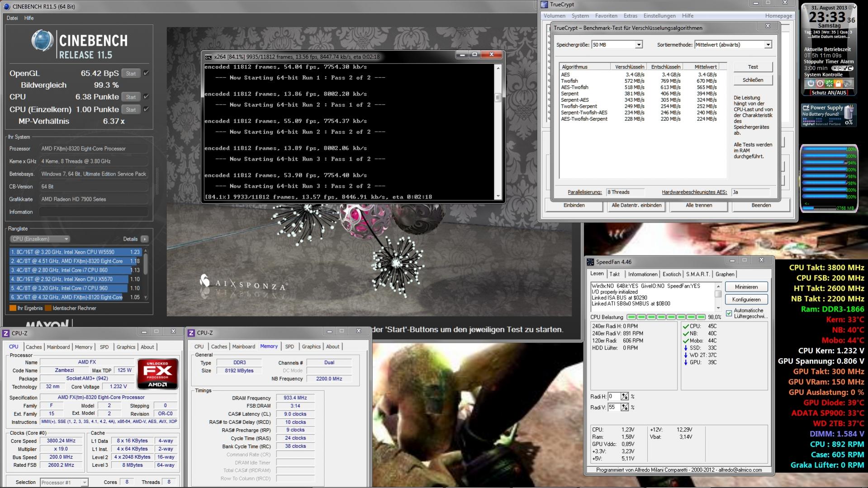Click the Cinebench globe logo
The height and width of the screenshot is (488, 868).
(43, 41)
